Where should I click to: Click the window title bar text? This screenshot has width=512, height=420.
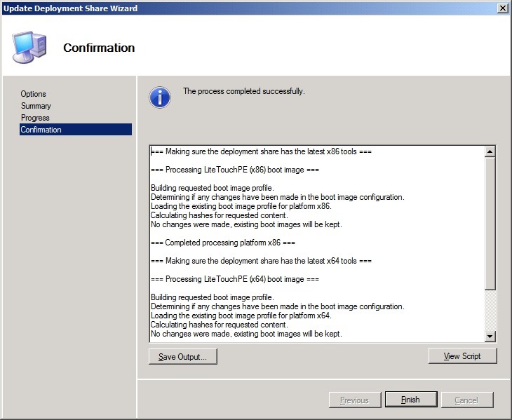(70, 8)
